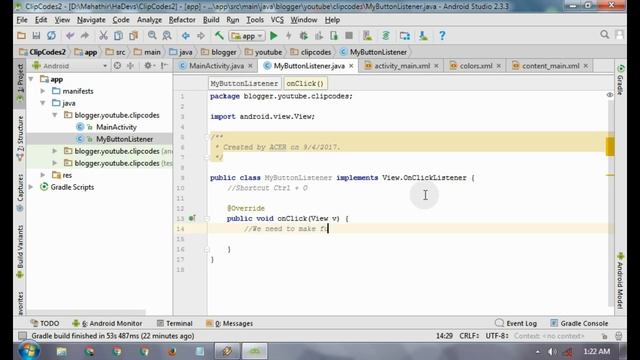Open the Messages tool window
The height and width of the screenshot is (360, 640).
point(229,323)
